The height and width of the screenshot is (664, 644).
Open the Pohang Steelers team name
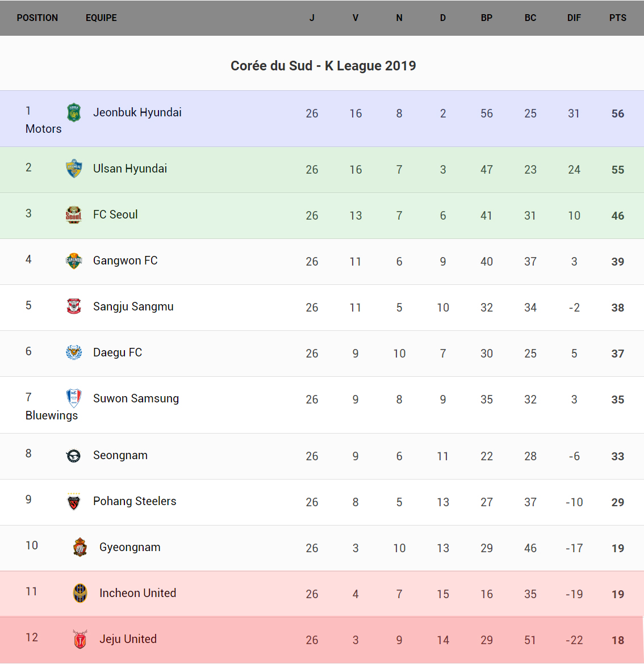coord(135,501)
